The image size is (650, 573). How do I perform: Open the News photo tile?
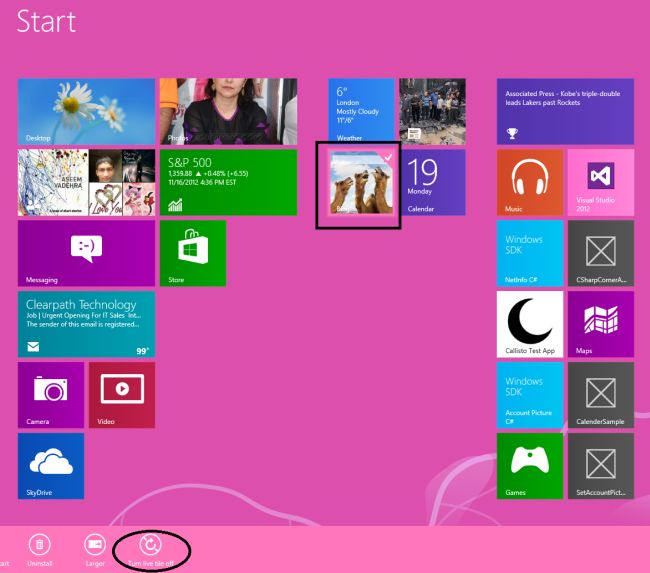pos(432,111)
